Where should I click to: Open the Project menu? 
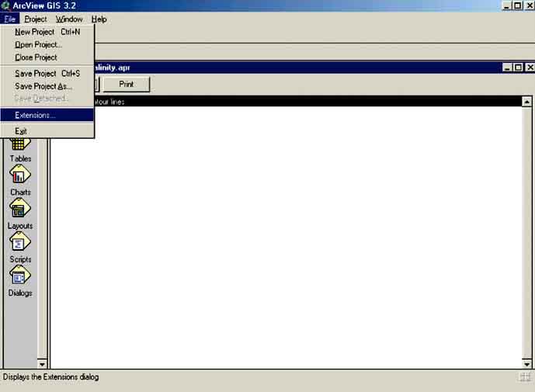(x=36, y=19)
